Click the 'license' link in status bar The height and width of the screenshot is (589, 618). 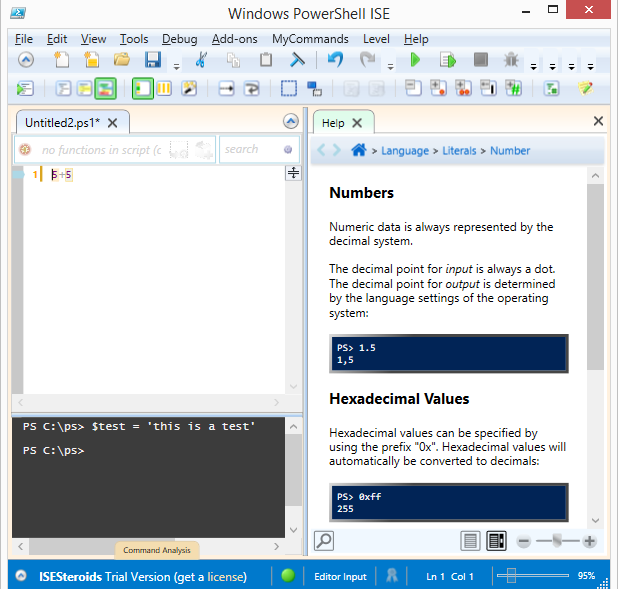(x=227, y=577)
